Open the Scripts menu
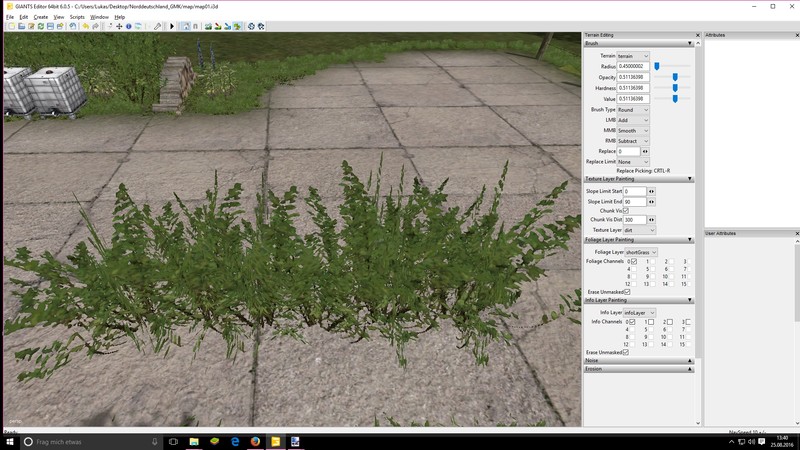The image size is (800, 450). (x=77, y=17)
